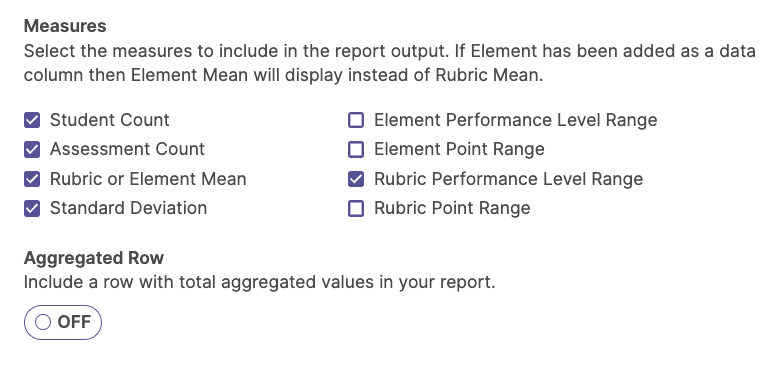The height and width of the screenshot is (368, 772).
Task: Click the 'Rubric Point Range' label text
Action: pyautogui.click(x=452, y=208)
